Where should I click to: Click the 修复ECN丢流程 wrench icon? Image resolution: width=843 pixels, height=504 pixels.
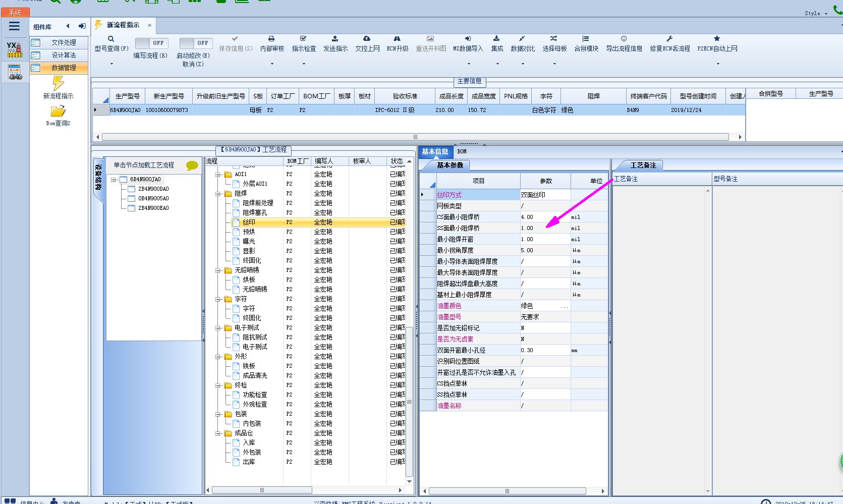[x=669, y=39]
